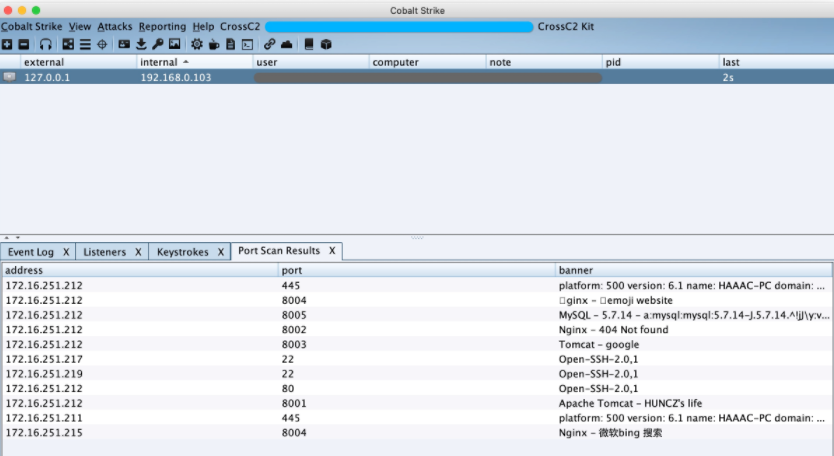Viewport: 834px width, 456px height.
Task: Sort scan results by banner column
Action: click(x=694, y=270)
